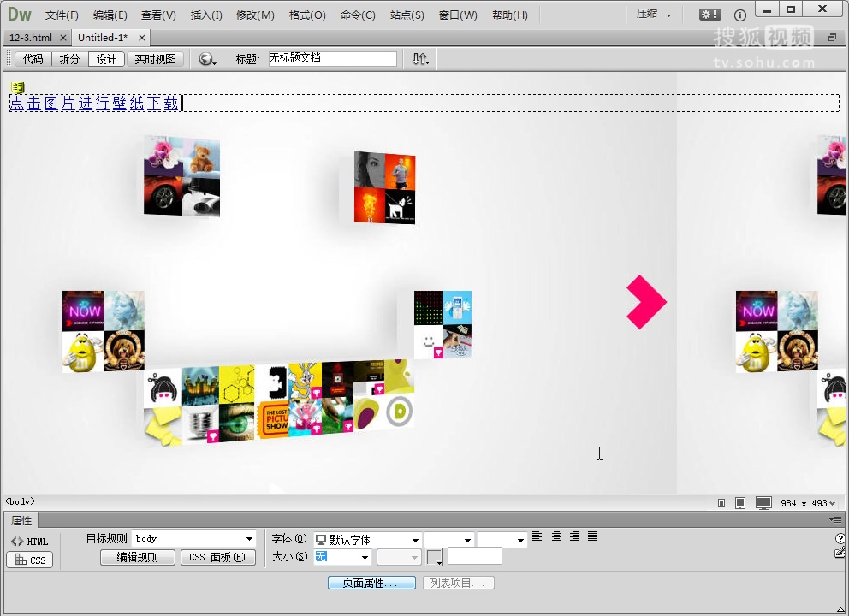Viewport: 849px width, 616px height.
Task: Click the woman face and flame tile group
Action: pyautogui.click(x=384, y=187)
